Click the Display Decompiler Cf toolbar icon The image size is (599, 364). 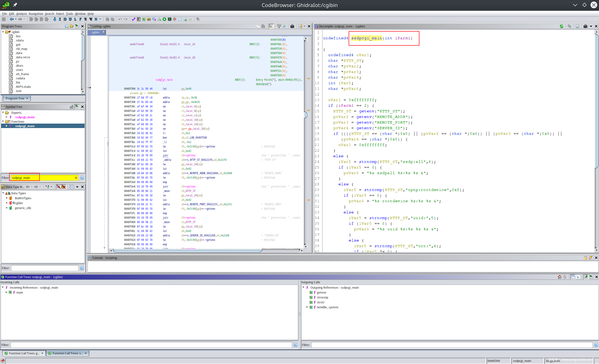pyautogui.click(x=154, y=19)
